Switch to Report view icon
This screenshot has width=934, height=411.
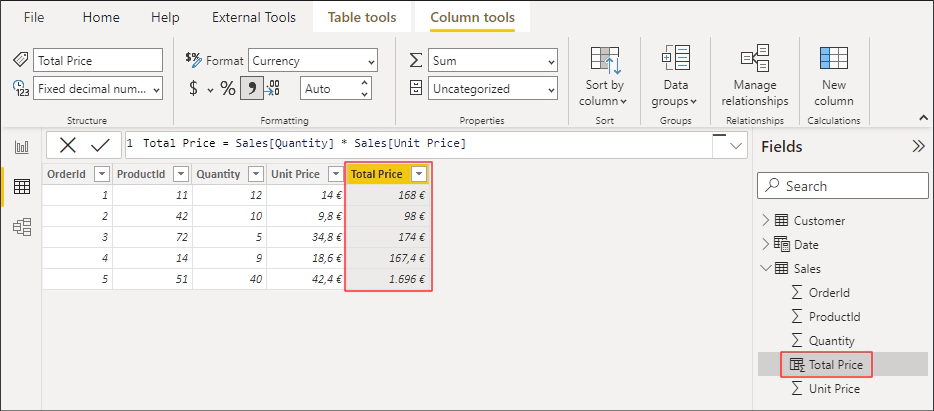tap(21, 148)
